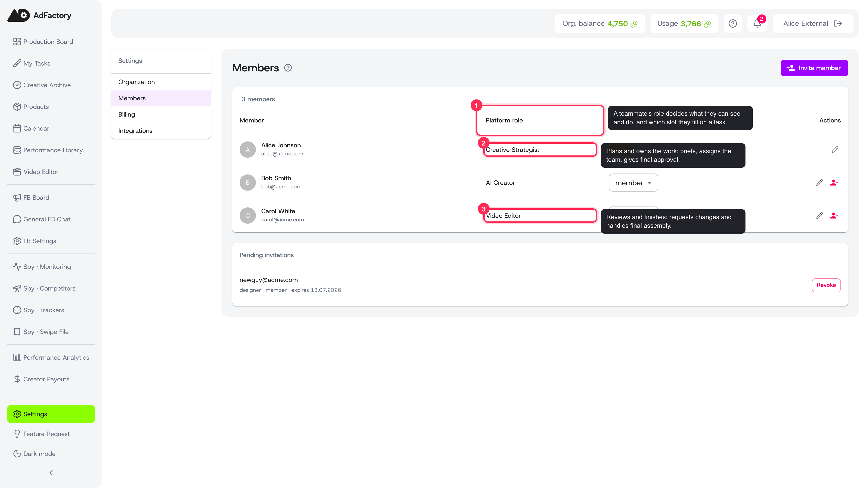Open General FB Chat

pyautogui.click(x=51, y=219)
